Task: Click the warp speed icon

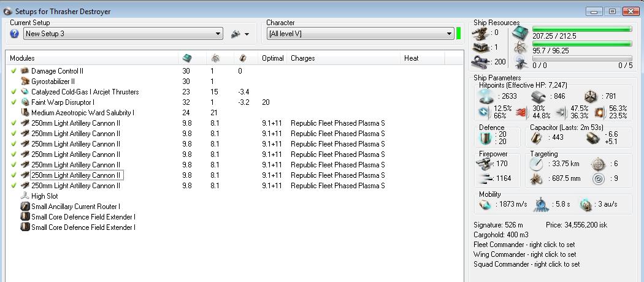Action: click(x=586, y=204)
